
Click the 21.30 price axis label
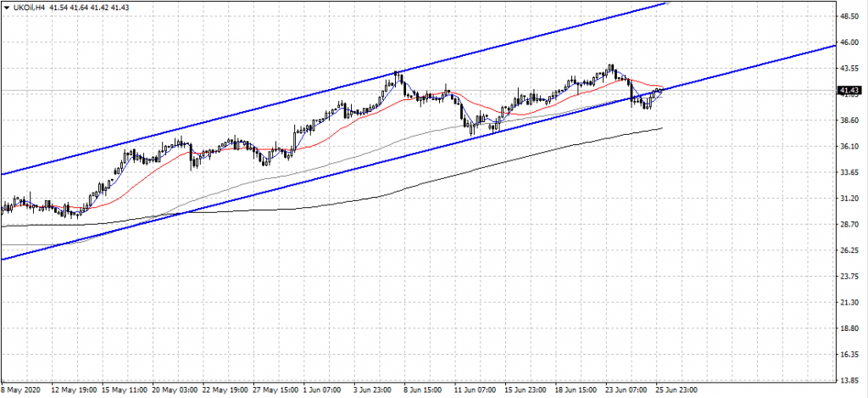849,303
